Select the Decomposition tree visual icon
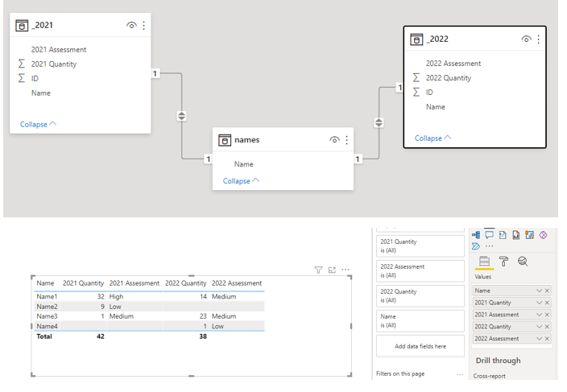 click(476, 235)
